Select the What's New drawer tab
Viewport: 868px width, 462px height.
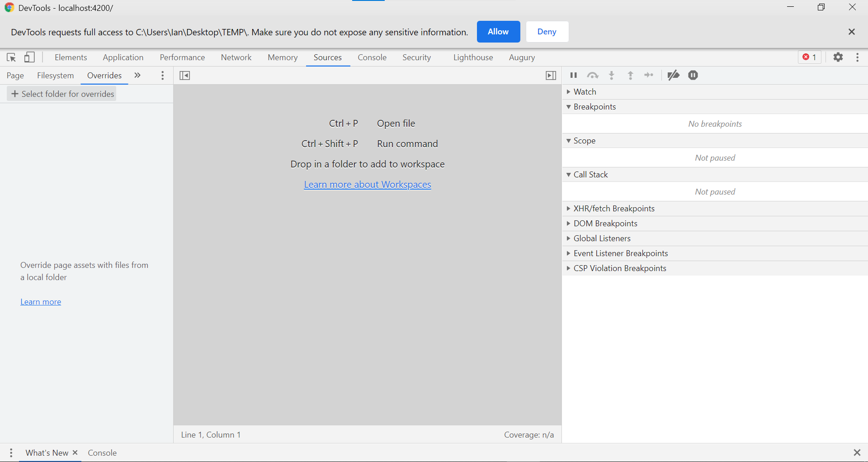coord(47,452)
